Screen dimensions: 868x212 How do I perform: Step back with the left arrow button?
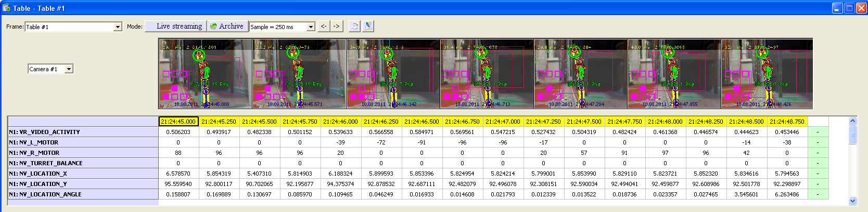click(324, 26)
